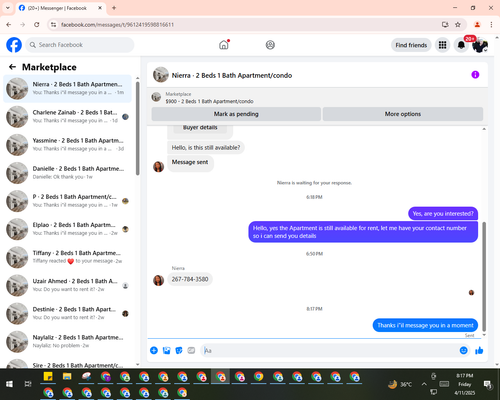Open the GIF picker icon
Screen dimensions: 500x400
191,350
